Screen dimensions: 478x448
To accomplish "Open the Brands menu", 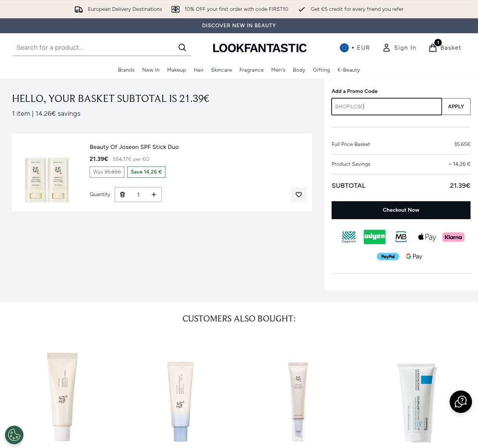I will coord(126,70).
